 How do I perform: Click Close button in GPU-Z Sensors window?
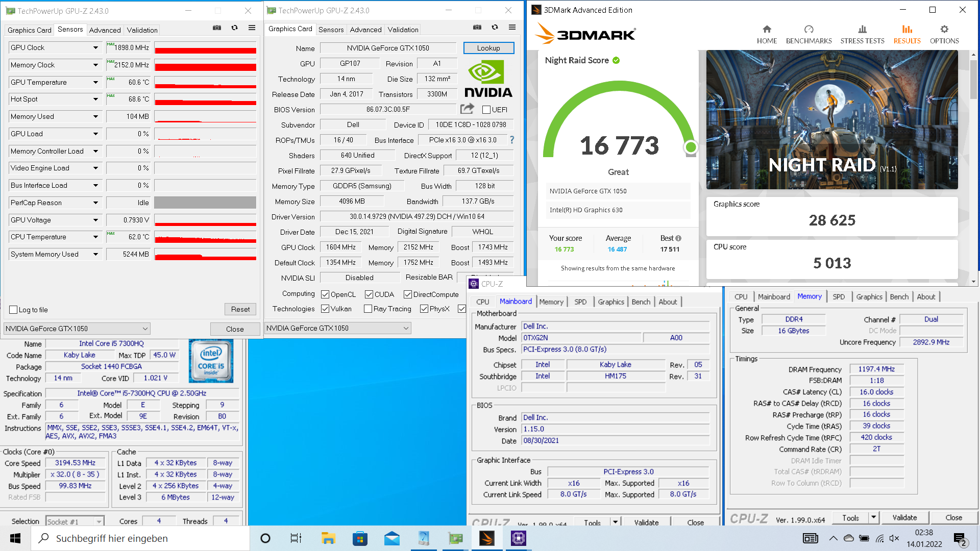[235, 329]
